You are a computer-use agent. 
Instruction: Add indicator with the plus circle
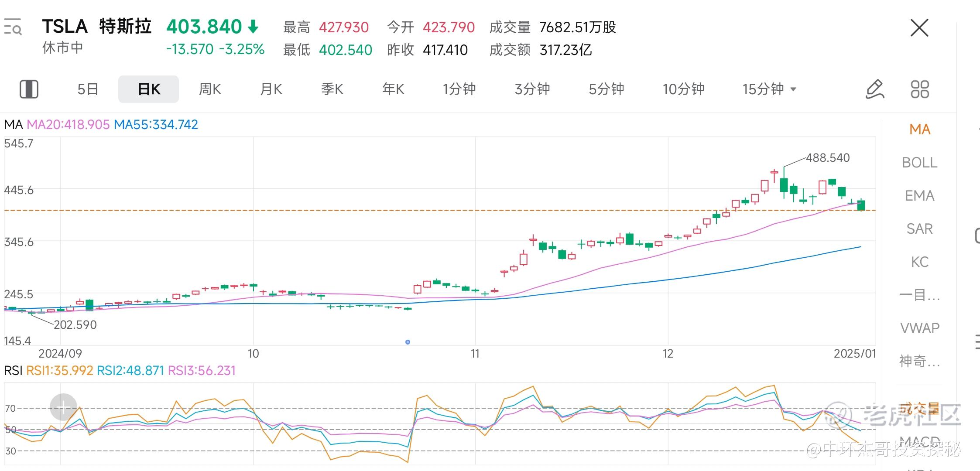[x=63, y=407]
